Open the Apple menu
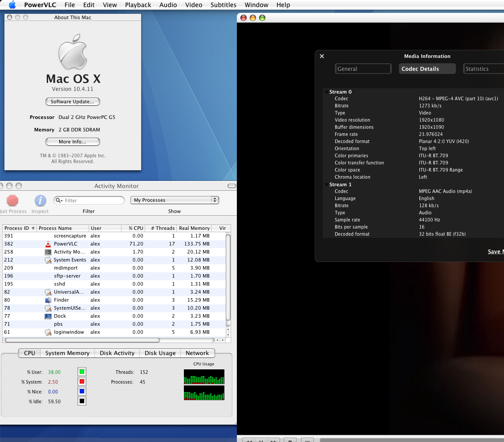This screenshot has height=442, width=504. pos(12,5)
